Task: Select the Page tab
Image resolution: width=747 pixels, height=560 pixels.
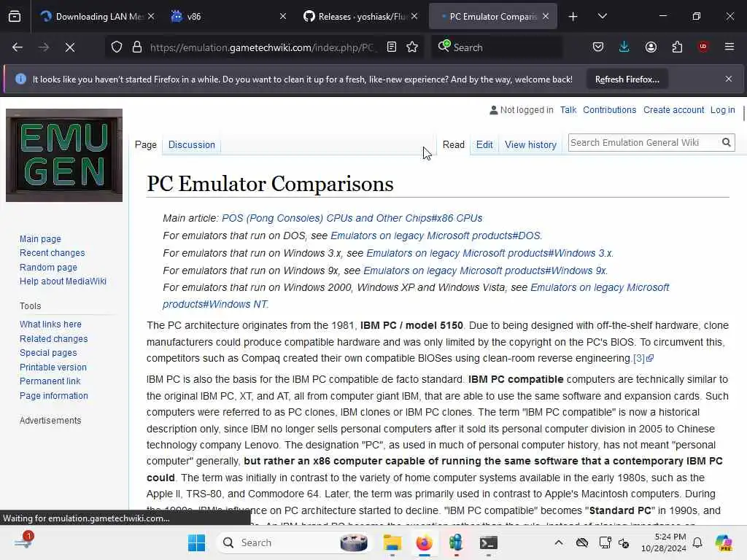Action: pyautogui.click(x=146, y=145)
